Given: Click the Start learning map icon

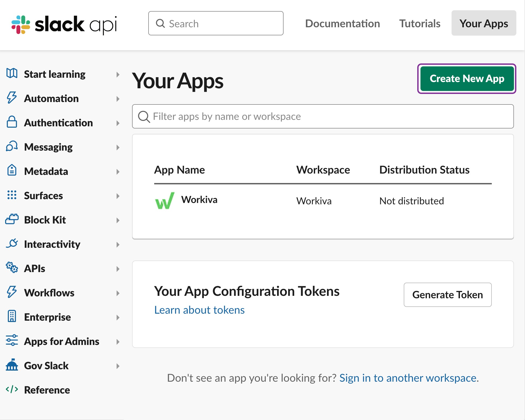Looking at the screenshot, I should [x=12, y=73].
